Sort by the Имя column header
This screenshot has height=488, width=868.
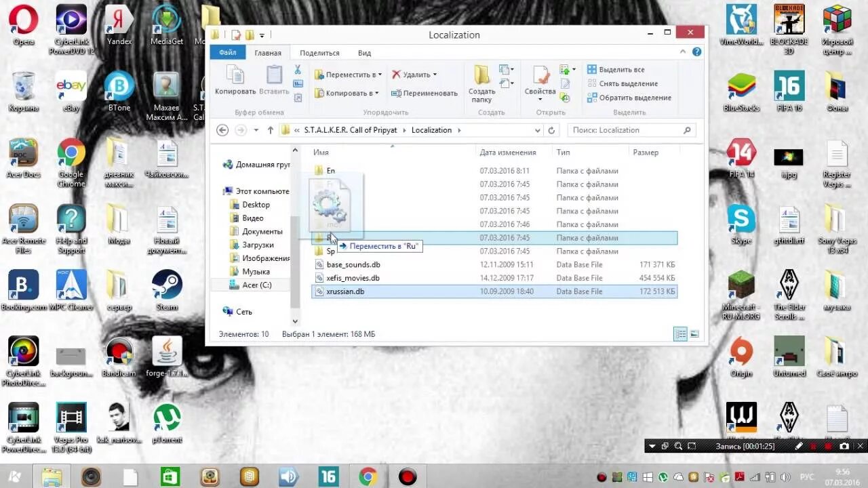click(x=321, y=152)
